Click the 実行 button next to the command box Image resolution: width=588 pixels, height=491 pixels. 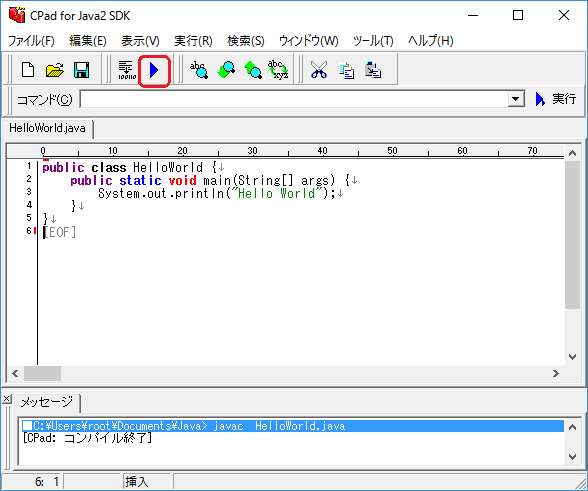point(556,99)
